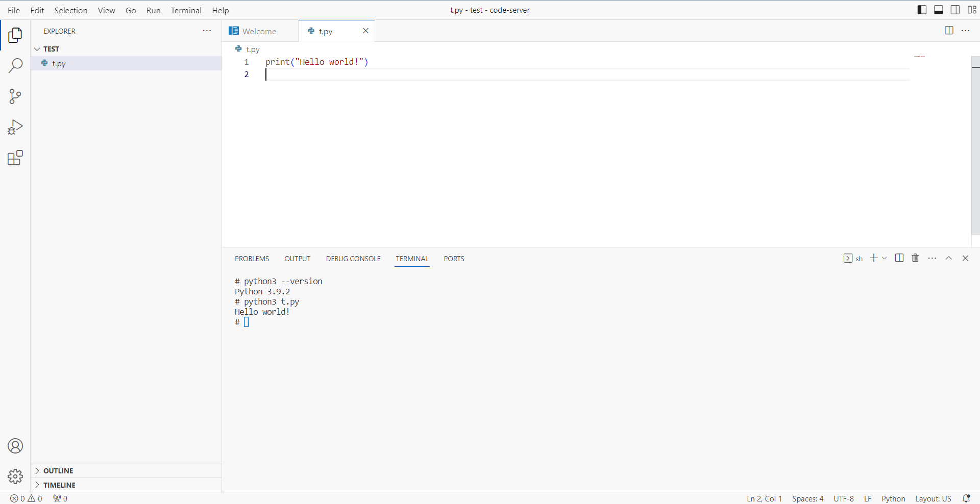Switch to the Welcome tab
The height and width of the screenshot is (504, 980).
pyautogui.click(x=260, y=31)
